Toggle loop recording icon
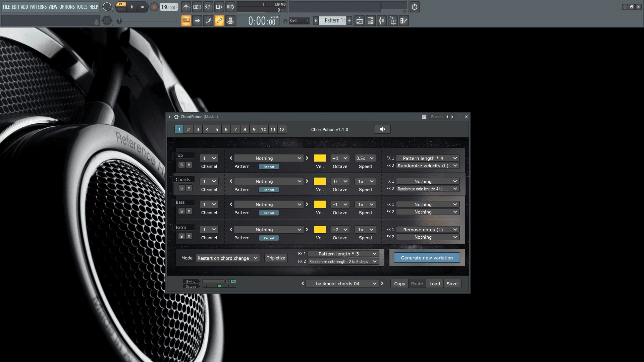Image resolution: width=644 pixels, height=362 pixels. 230,7
